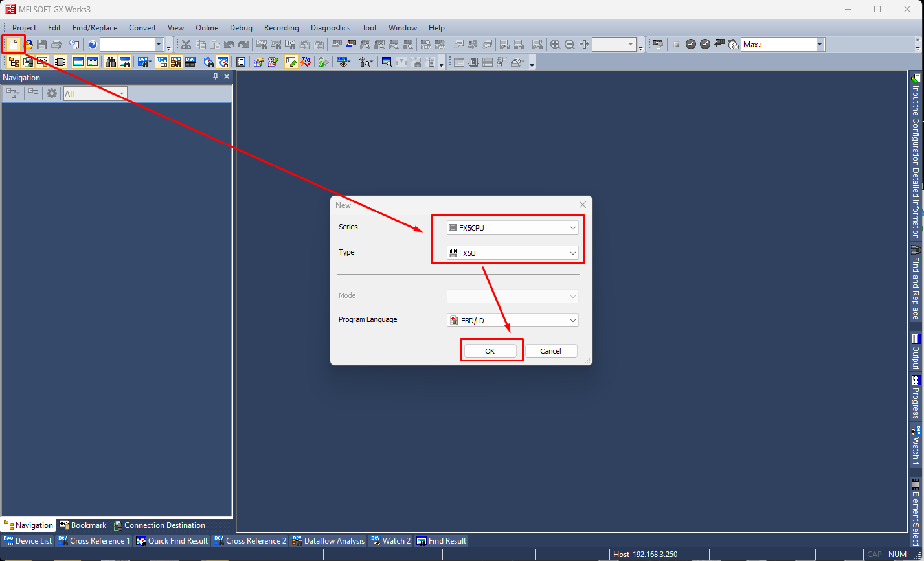This screenshot has width=924, height=561.
Task: Open the Max.: ------- dropdown
Action: pyautogui.click(x=783, y=45)
